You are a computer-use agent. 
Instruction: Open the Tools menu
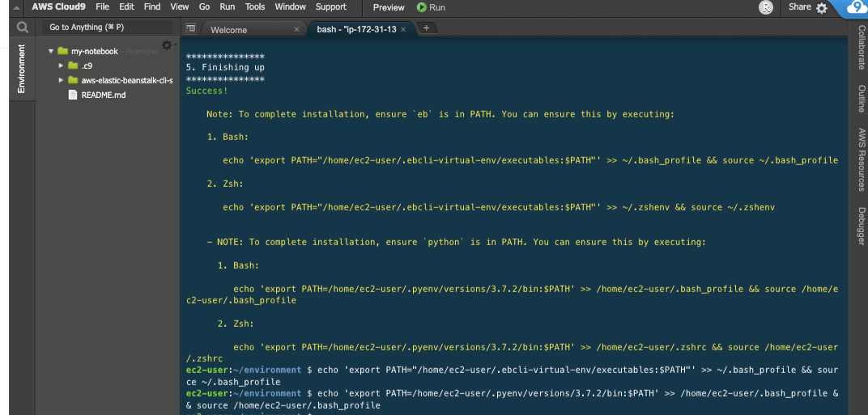(255, 7)
